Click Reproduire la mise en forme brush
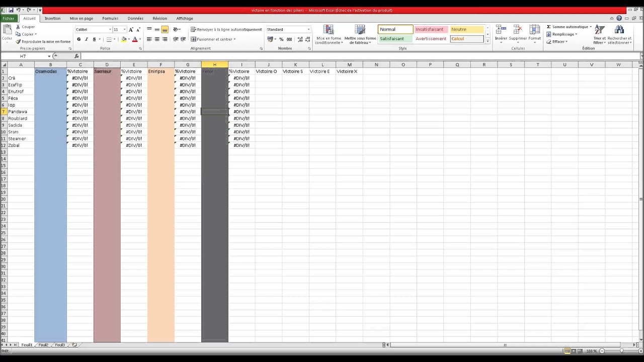Viewport: 644px width, 362px height. click(19, 42)
